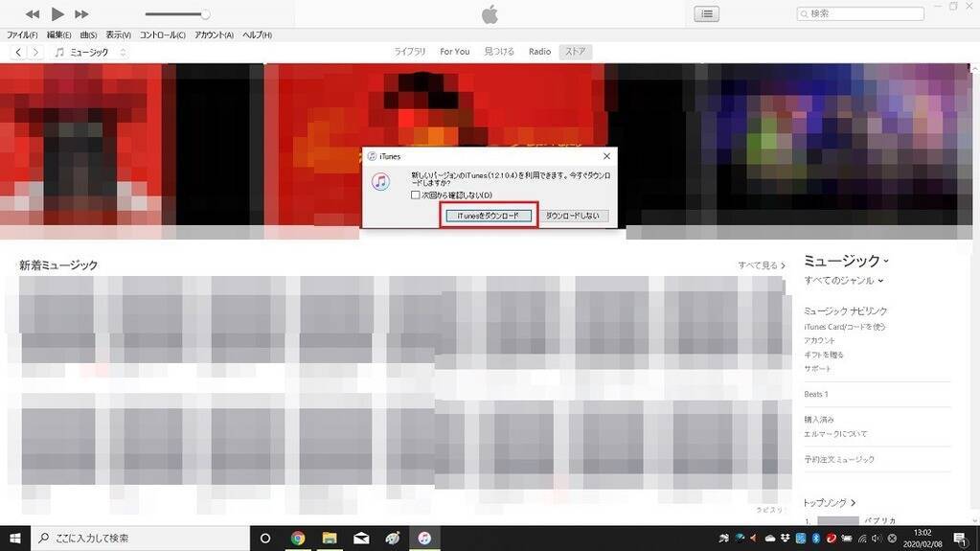Click the iTunesをダウンロード button

[x=489, y=216]
